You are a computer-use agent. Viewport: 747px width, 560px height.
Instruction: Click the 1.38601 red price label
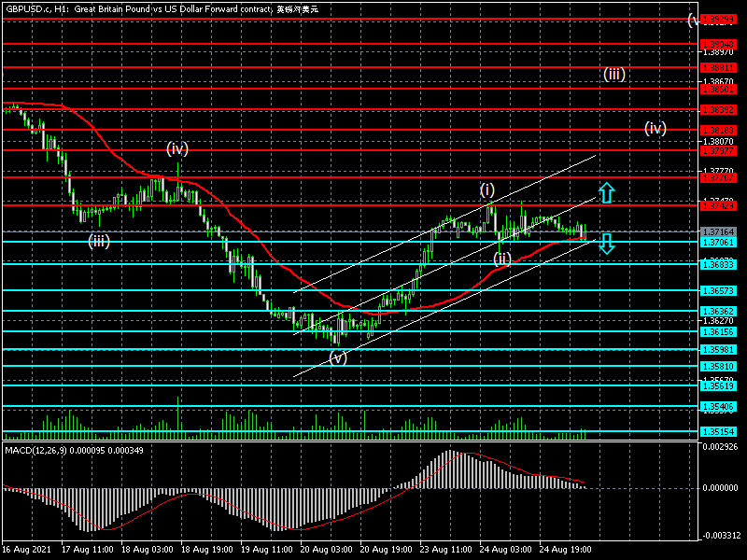point(718,89)
